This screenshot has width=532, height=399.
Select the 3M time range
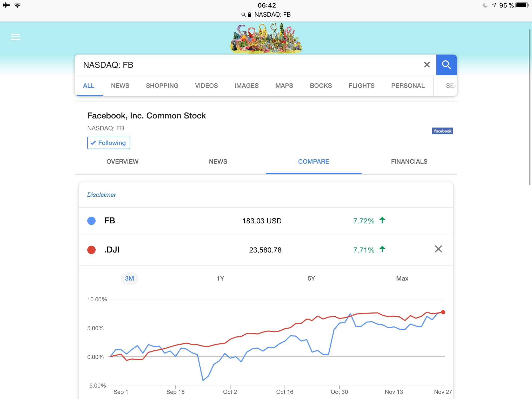[x=129, y=278]
